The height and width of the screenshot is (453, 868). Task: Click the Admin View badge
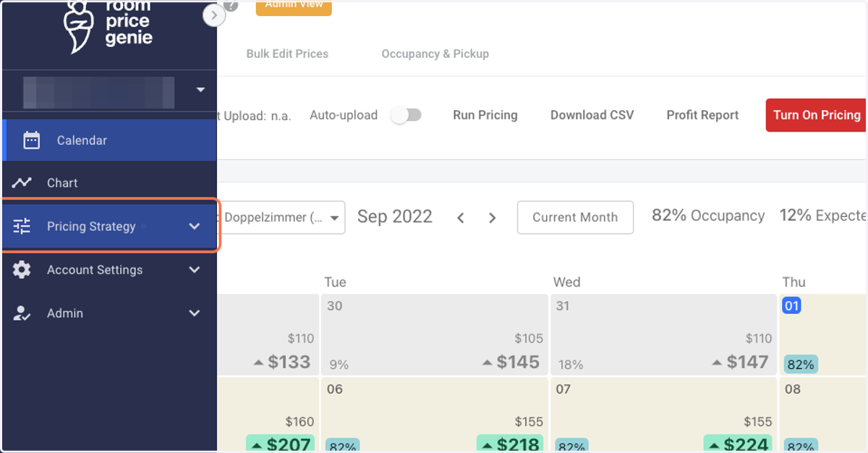coord(294,7)
